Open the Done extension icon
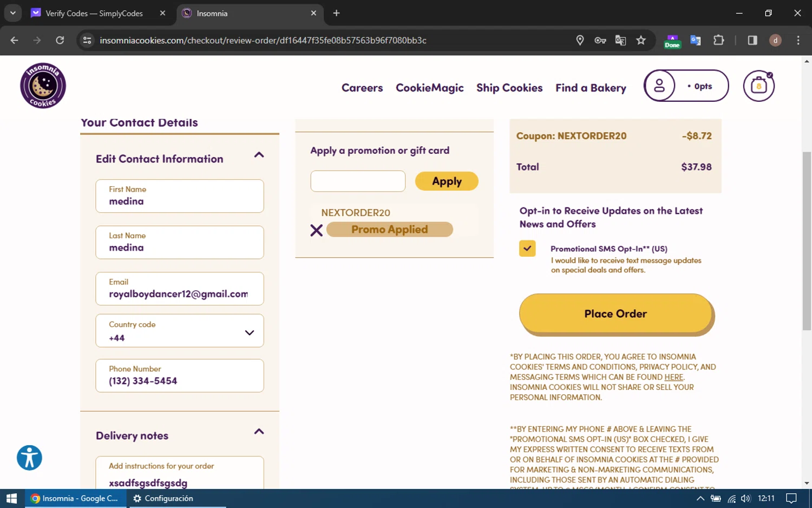Image resolution: width=812 pixels, height=508 pixels. click(x=672, y=41)
